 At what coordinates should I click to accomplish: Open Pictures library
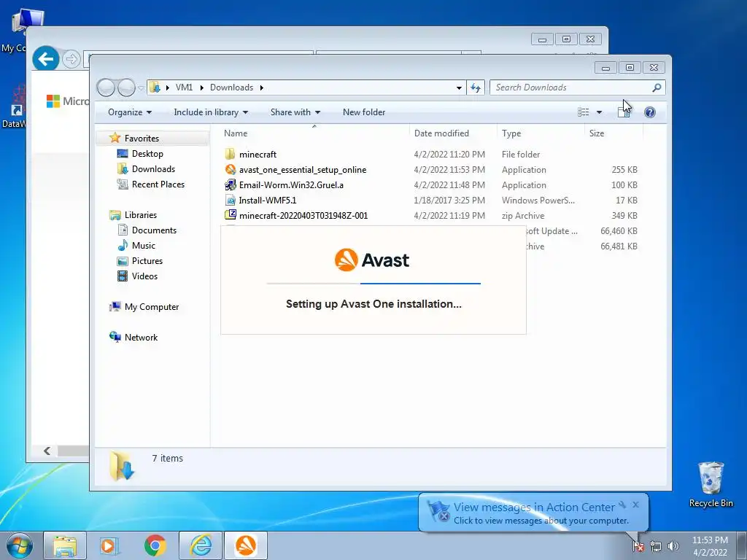pos(147,260)
